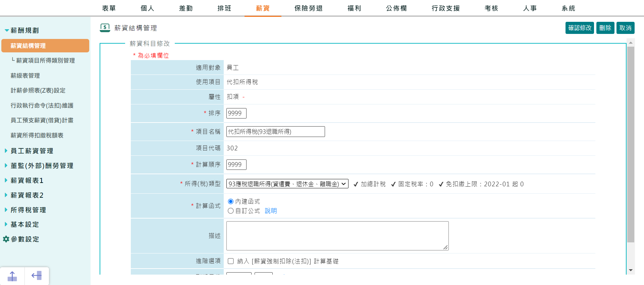This screenshot has width=644, height=285.
Task: Open 員工預支薪資(借貸)計畫 in sidebar
Action: point(42,120)
